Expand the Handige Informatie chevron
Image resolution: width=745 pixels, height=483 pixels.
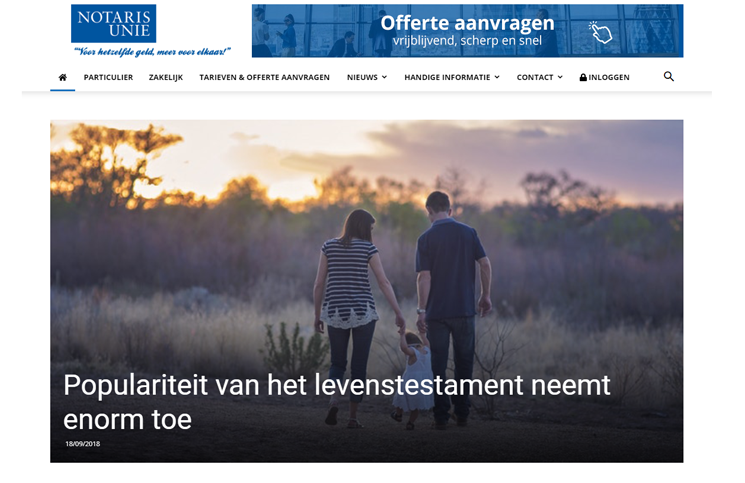(497, 77)
